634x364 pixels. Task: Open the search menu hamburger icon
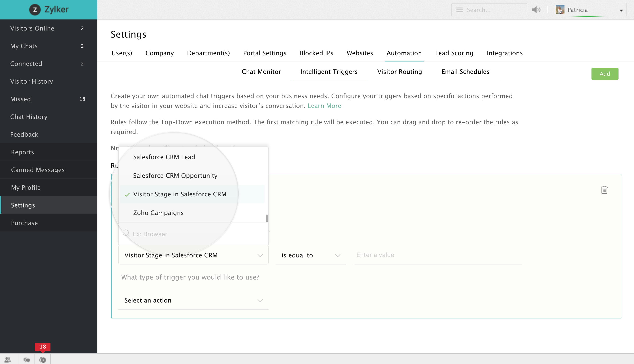coord(460,10)
